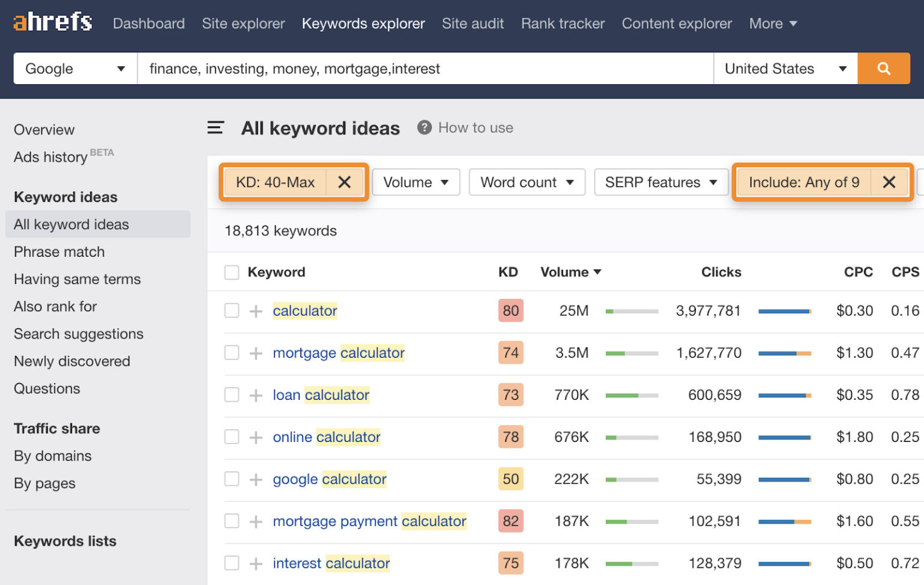Remove the KD: 40-Max filter via its X icon
This screenshot has height=585, width=924.
tap(345, 182)
